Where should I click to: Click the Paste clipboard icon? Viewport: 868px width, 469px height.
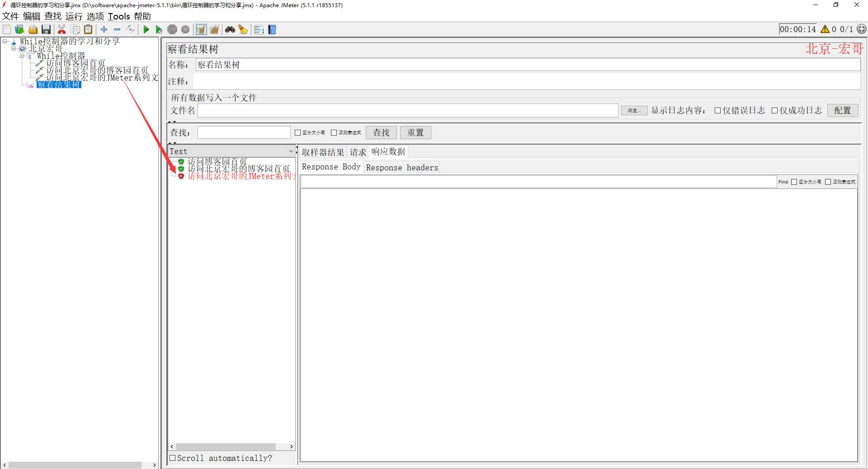click(x=89, y=30)
